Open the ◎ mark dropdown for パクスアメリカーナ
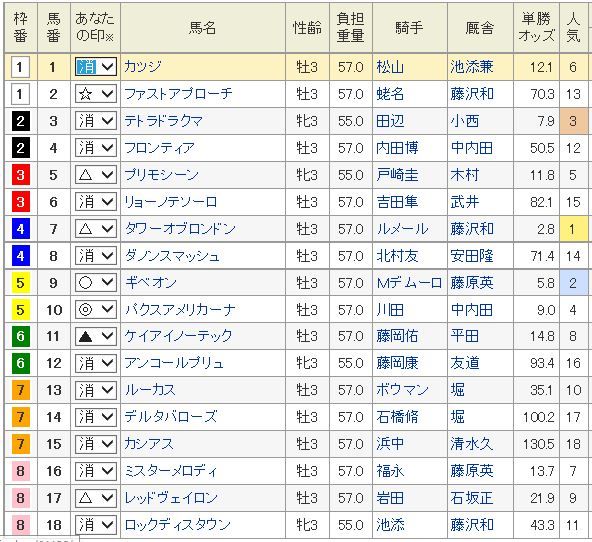 (x=96, y=309)
